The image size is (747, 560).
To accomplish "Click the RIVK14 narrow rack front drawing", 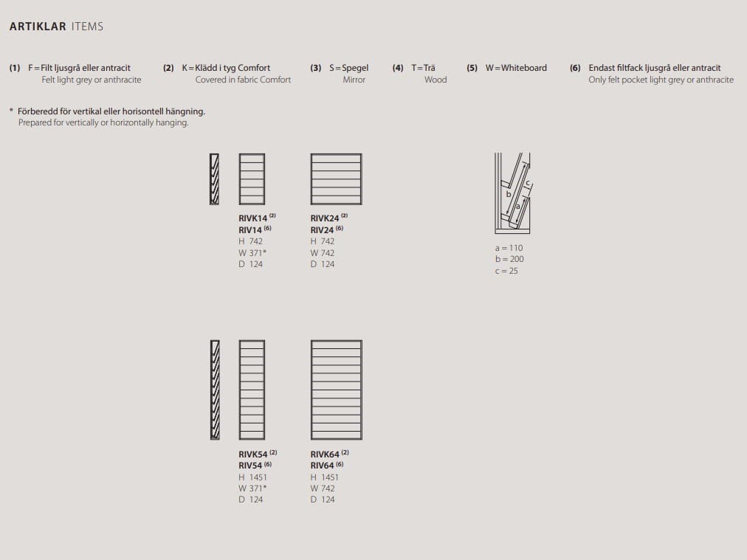I will (252, 179).
